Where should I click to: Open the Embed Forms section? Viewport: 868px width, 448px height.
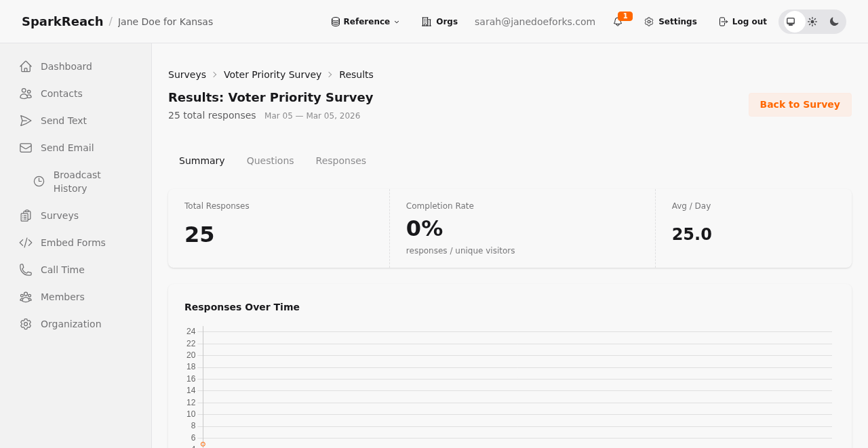click(73, 242)
